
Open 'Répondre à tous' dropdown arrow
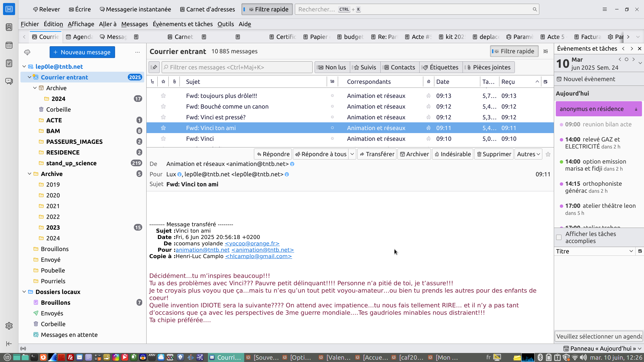coord(352,154)
